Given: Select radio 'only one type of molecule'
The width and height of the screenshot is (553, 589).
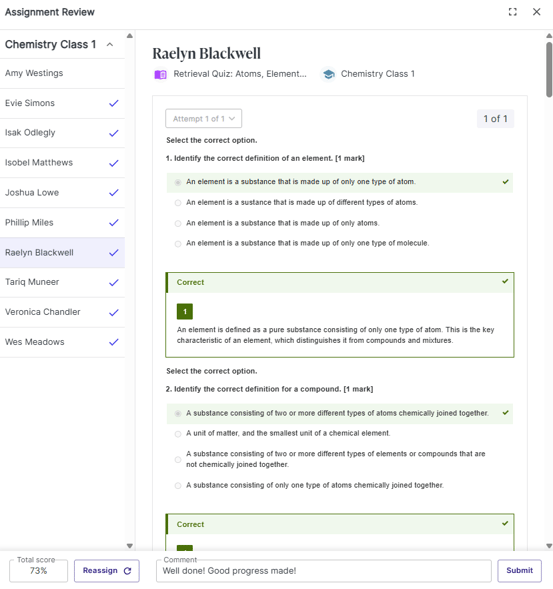Looking at the screenshot, I should (x=178, y=244).
